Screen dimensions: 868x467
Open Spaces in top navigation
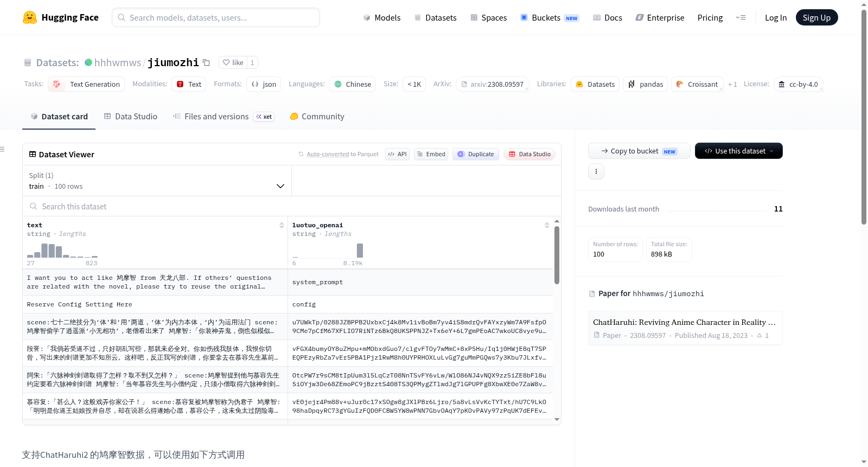[488, 17]
